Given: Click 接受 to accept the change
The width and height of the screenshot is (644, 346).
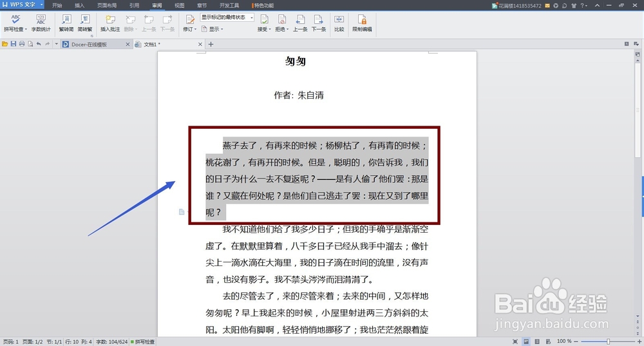Looking at the screenshot, I should click(263, 23).
